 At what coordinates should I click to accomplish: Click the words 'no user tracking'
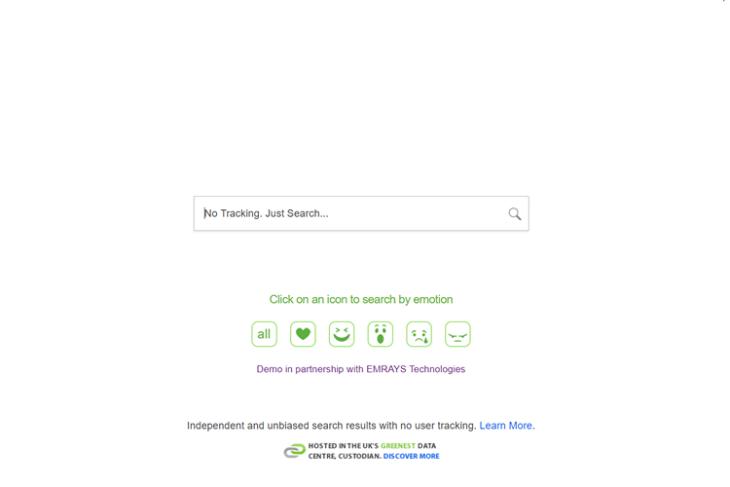click(439, 426)
